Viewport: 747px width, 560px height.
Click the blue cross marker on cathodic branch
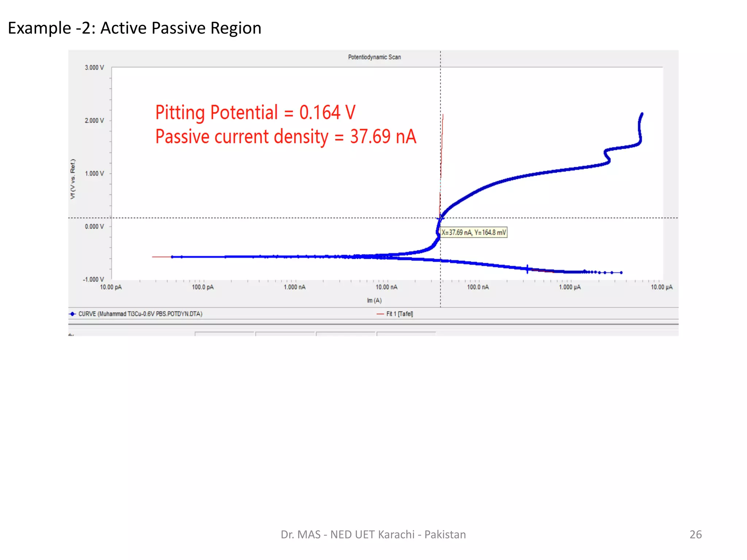527,269
